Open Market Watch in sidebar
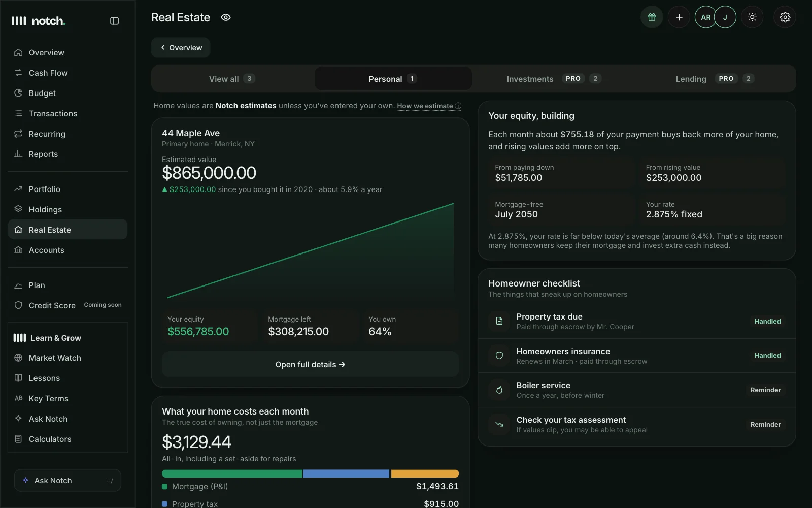This screenshot has height=508, width=812. point(67,358)
